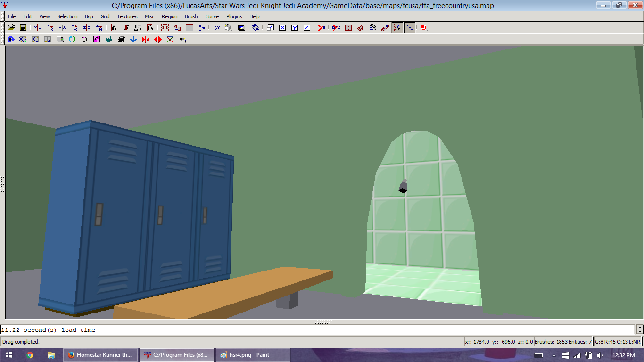Click the Open map folder icon
644x362 pixels.
tap(11, 28)
